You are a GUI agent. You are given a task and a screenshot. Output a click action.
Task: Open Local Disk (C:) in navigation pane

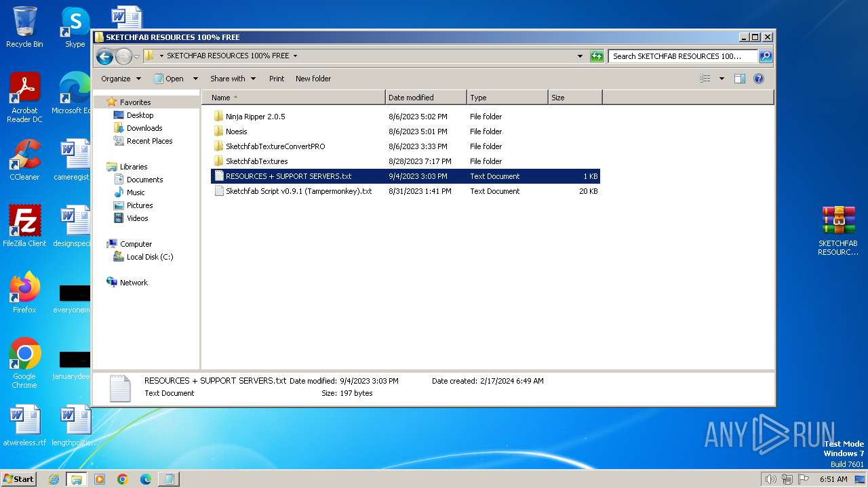point(150,257)
